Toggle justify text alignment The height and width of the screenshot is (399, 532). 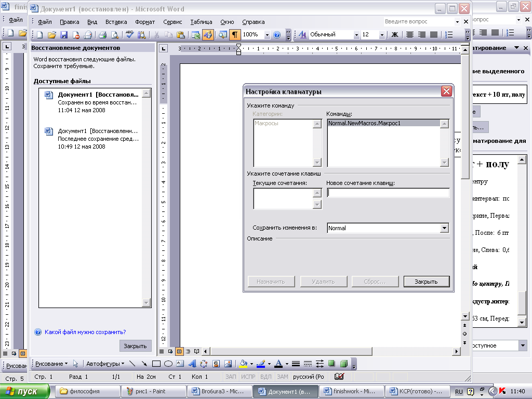[434, 35]
